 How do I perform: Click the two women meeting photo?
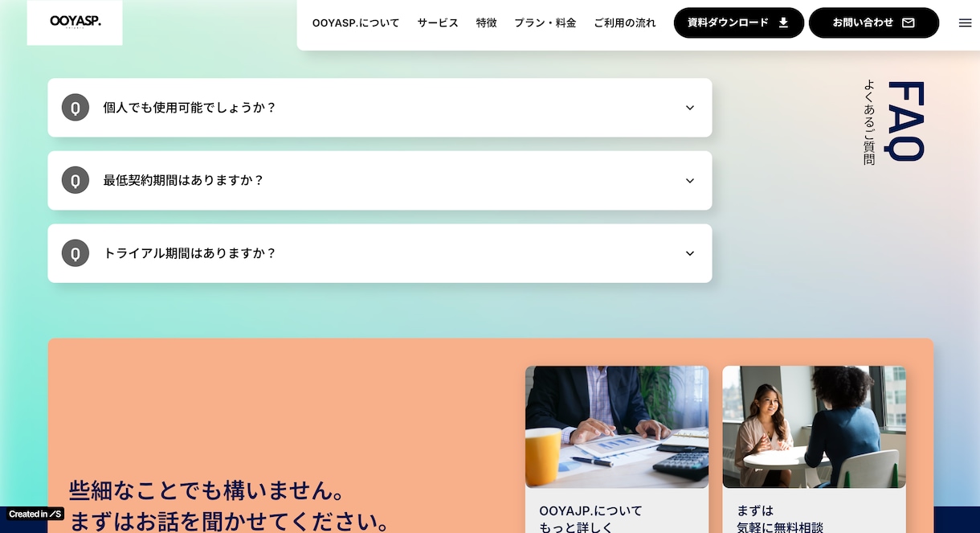pyautogui.click(x=814, y=427)
